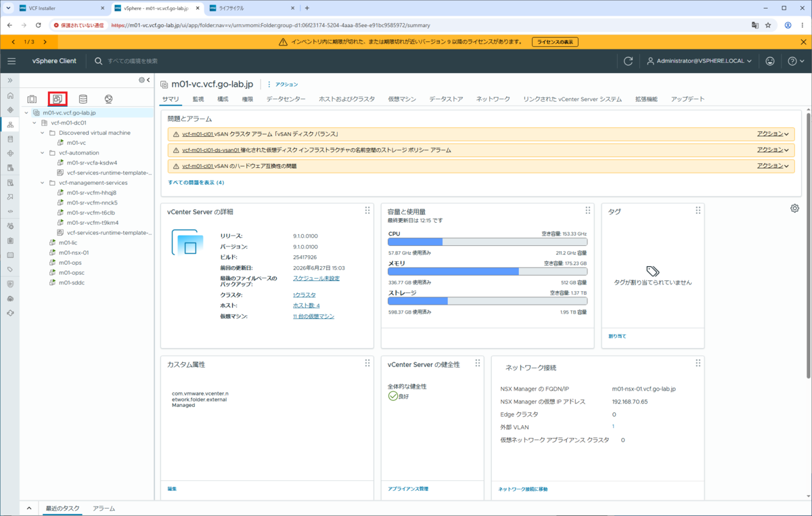Viewport: 812px width, 516px height.
Task: Go to previous banner notification arrow
Action: pos(13,42)
